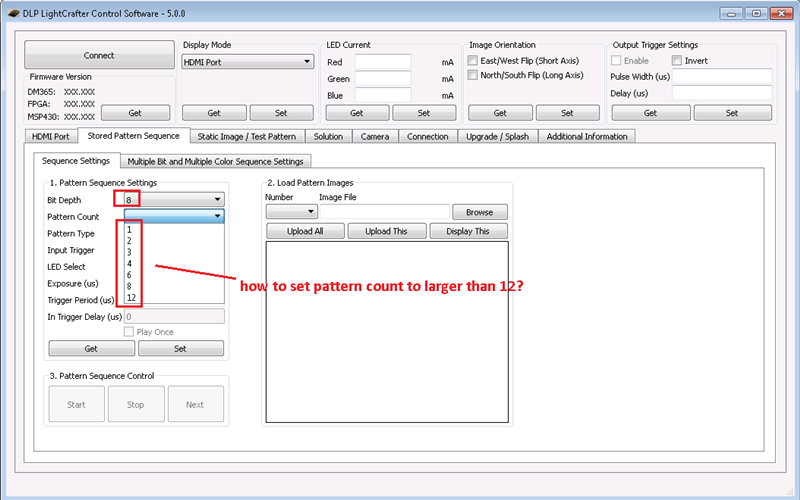This screenshot has width=800, height=500.
Task: Open the Camera tab
Action: point(375,136)
